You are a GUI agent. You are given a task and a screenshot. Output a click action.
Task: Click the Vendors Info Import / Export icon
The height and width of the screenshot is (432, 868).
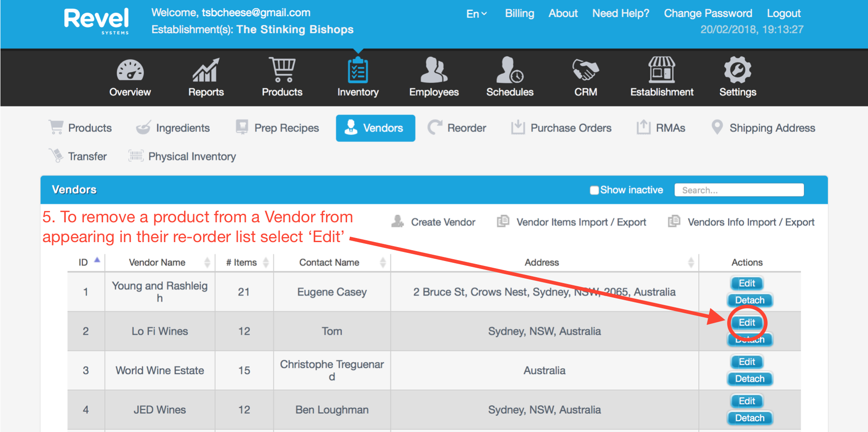click(x=674, y=221)
